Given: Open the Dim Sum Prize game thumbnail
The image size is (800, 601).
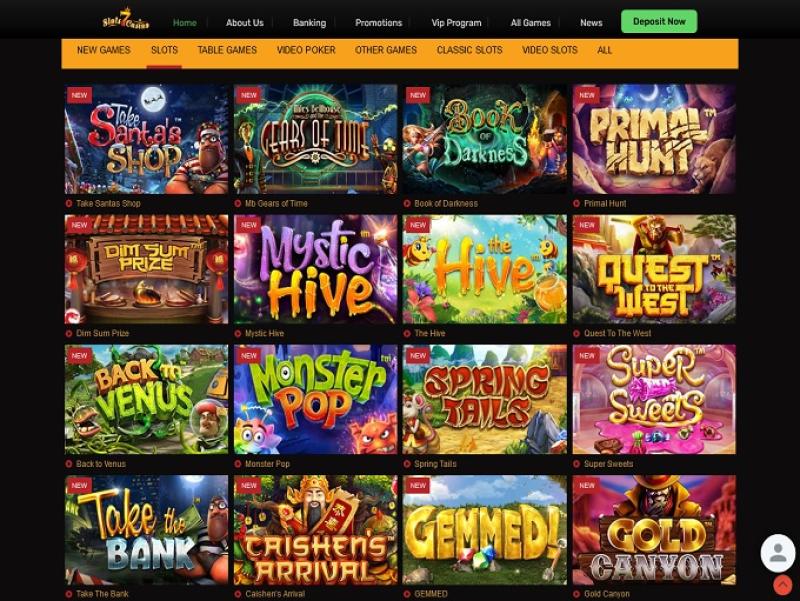Looking at the screenshot, I should click(146, 269).
